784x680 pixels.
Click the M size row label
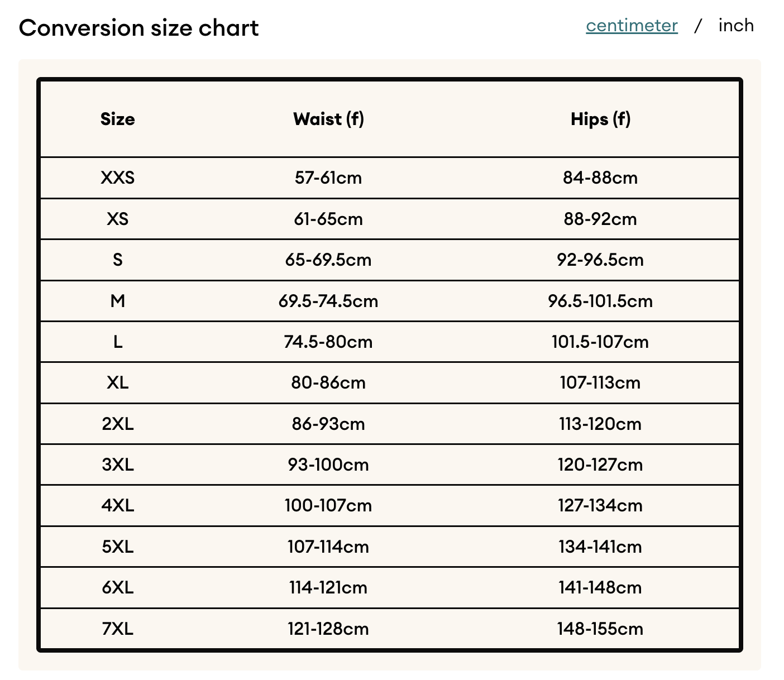click(118, 301)
